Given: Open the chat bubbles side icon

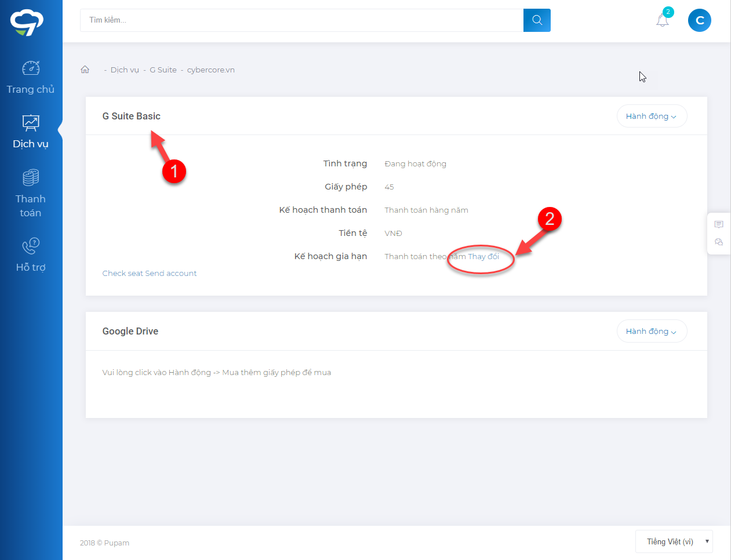Looking at the screenshot, I should 719,242.
